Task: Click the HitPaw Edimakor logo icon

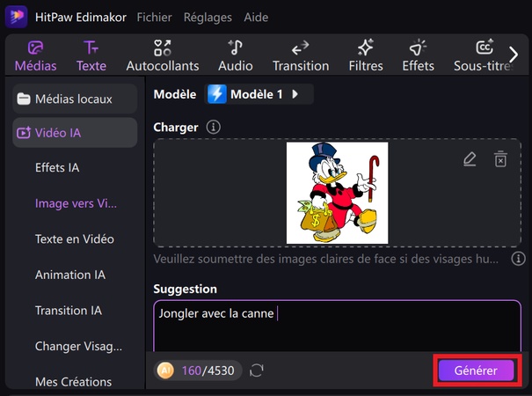Action: click(16, 17)
